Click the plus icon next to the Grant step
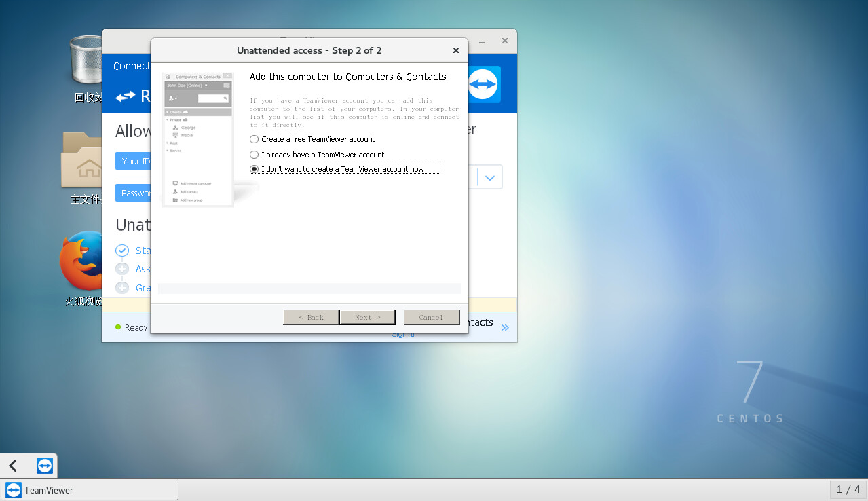This screenshot has height=501, width=868. [x=122, y=288]
